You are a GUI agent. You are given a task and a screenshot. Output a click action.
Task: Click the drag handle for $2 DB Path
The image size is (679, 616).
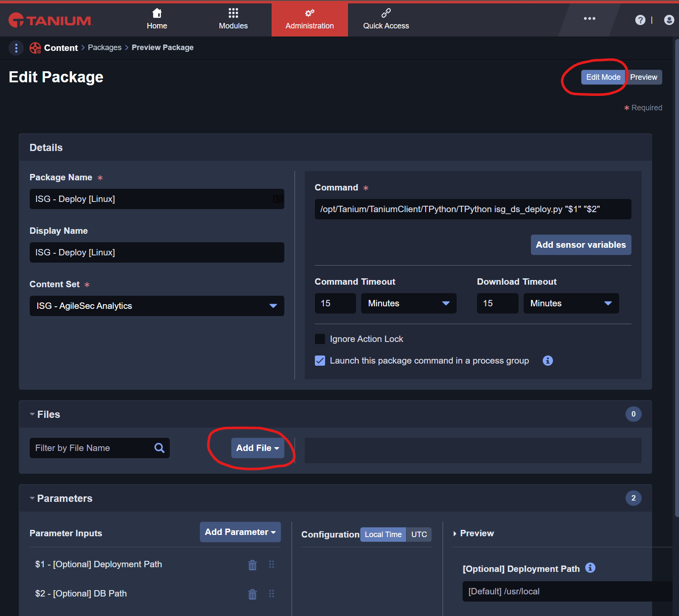point(272,594)
